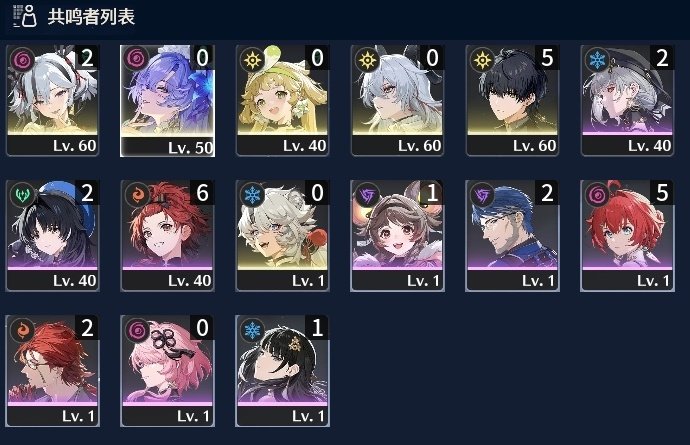Click the Havoc swirl icon on the short red-haired card
Viewport: 690px width, 445px height.
click(597, 195)
